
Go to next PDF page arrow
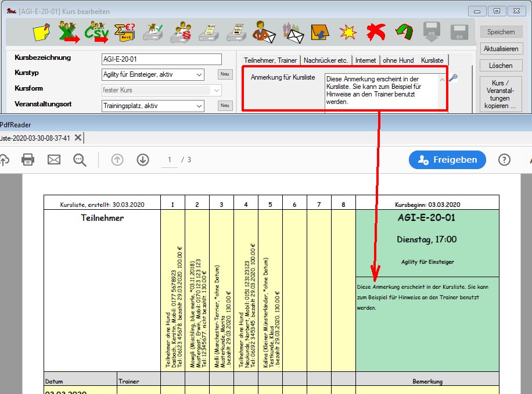tap(143, 160)
